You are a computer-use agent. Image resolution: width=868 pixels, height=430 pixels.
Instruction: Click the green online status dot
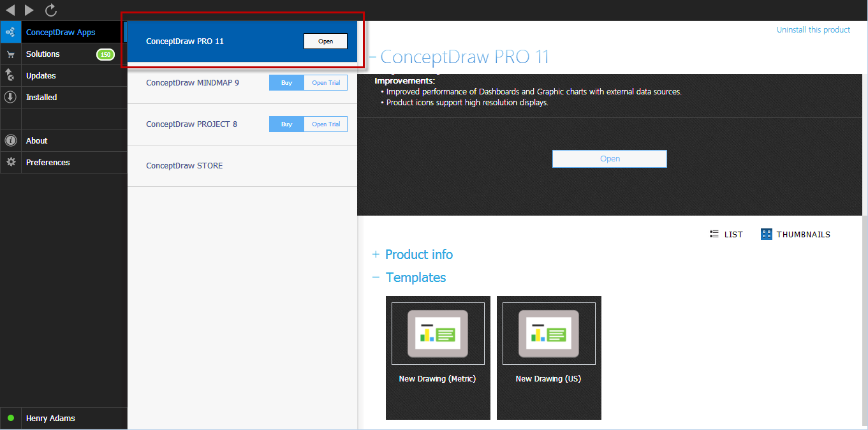click(x=11, y=419)
